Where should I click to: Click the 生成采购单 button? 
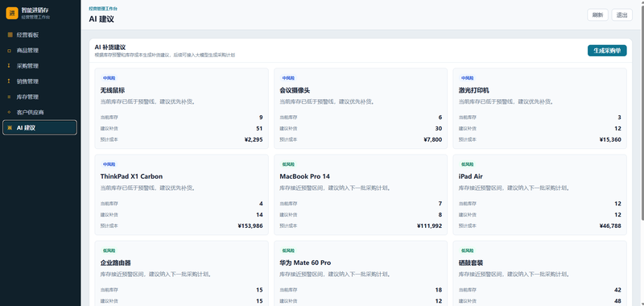click(607, 51)
